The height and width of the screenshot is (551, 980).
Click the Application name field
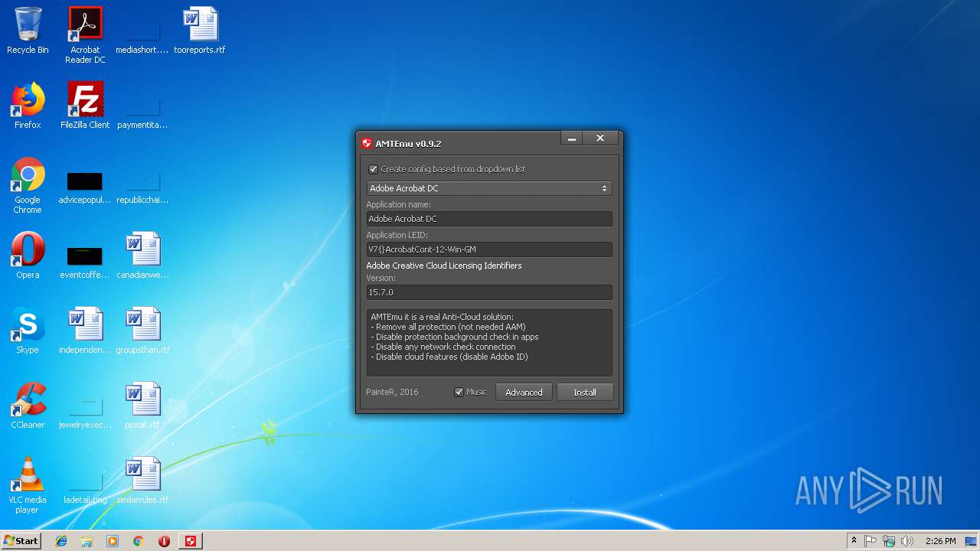489,219
